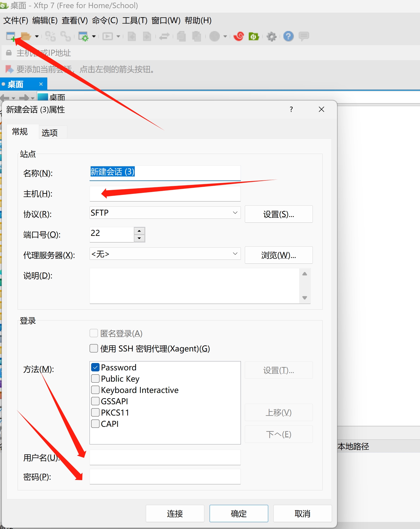The height and width of the screenshot is (529, 420).
Task: Expand the SFTP protocol dropdown
Action: [235, 212]
